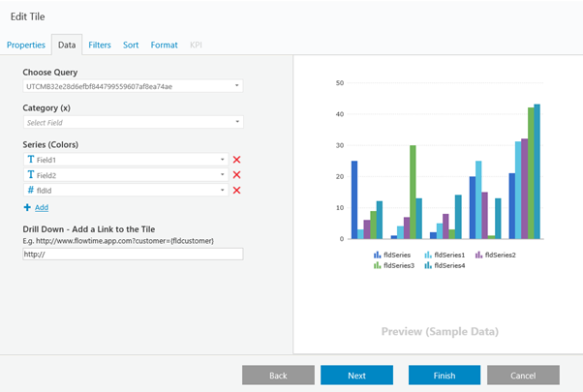
Task: Click the fldSeries3 legend icon
Action: coord(377,265)
